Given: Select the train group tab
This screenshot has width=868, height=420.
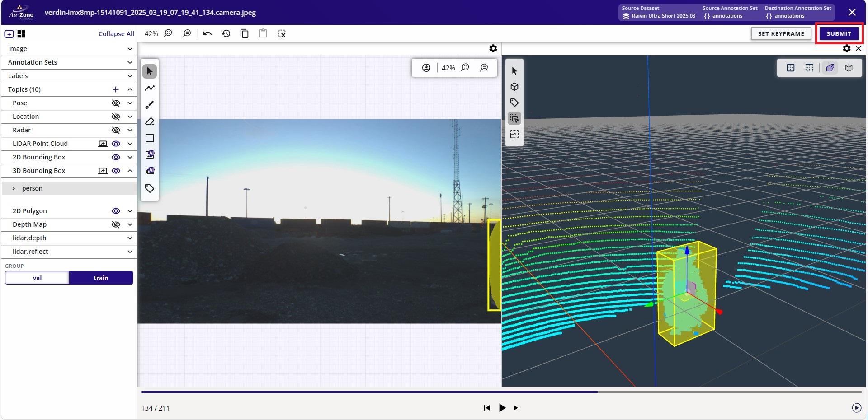Looking at the screenshot, I should click(x=101, y=278).
